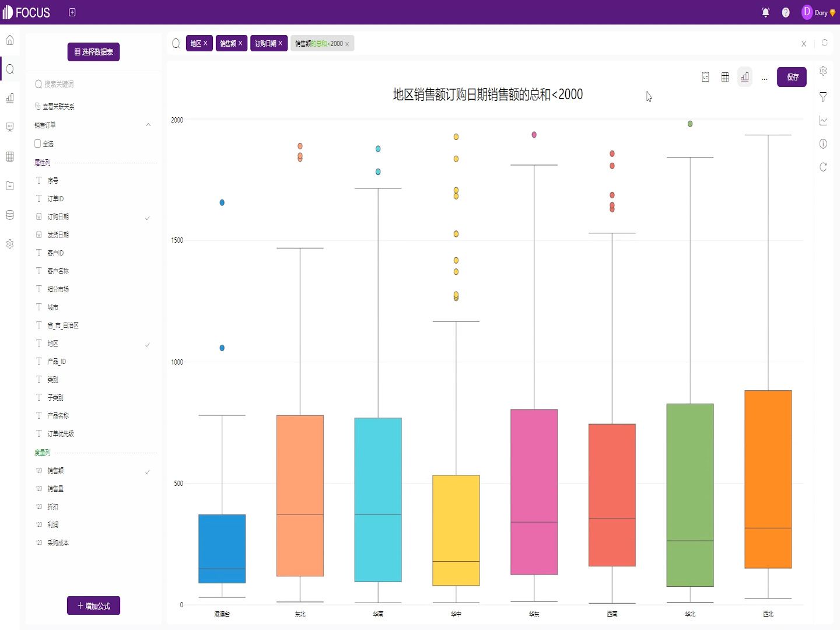840x630 pixels.
Task: Switch to table view icon
Action: tap(725, 77)
